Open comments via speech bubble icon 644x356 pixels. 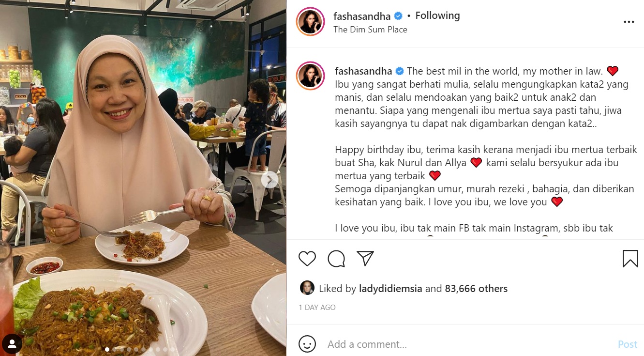[x=336, y=259]
